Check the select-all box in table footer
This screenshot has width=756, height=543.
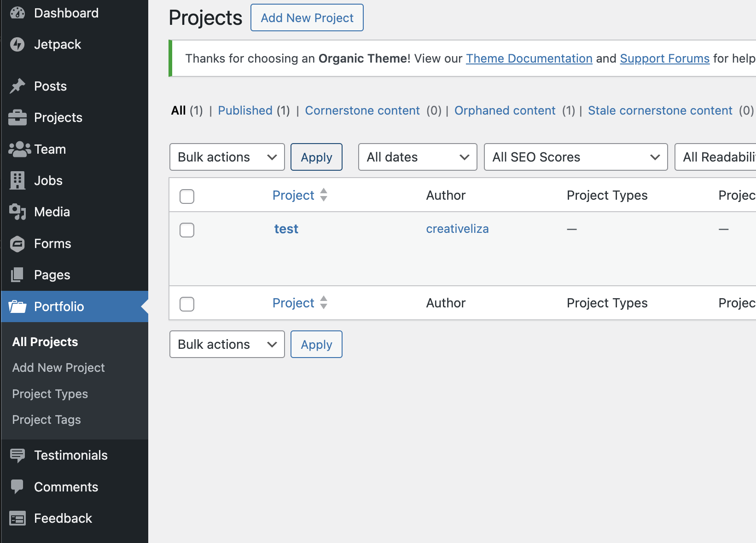[187, 304]
